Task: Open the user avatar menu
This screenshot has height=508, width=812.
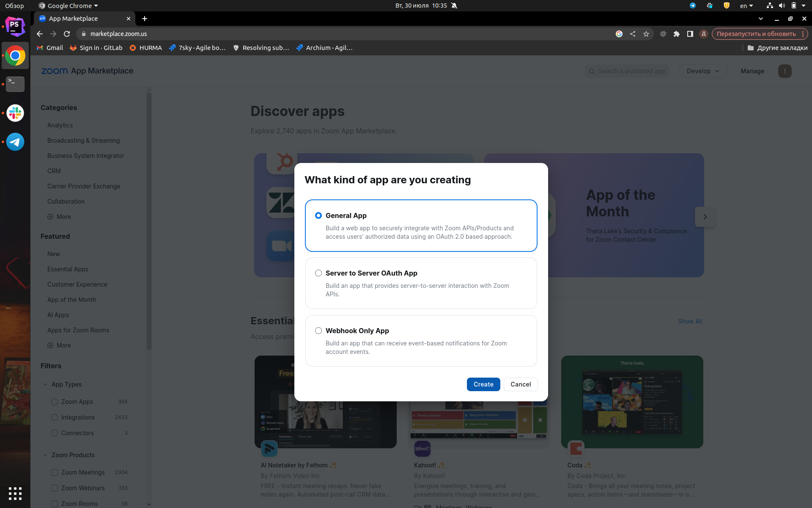Action: tap(785, 71)
